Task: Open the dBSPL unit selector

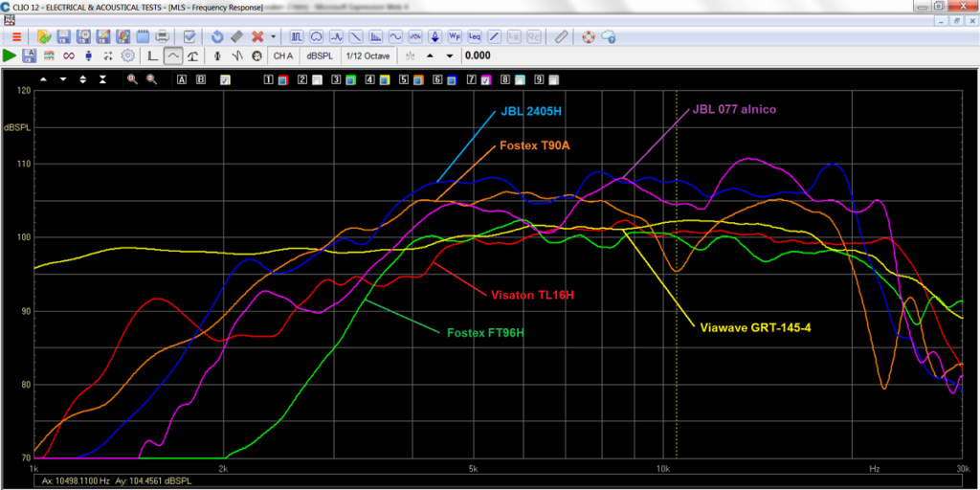Action: coord(320,56)
